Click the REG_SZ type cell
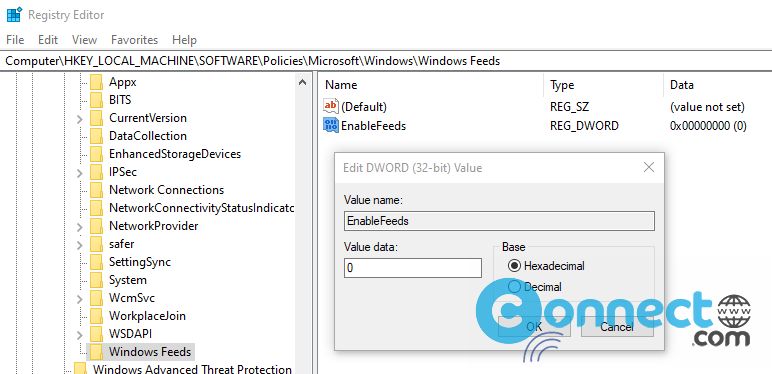Viewport: 772px width, 374px height. 570,107
